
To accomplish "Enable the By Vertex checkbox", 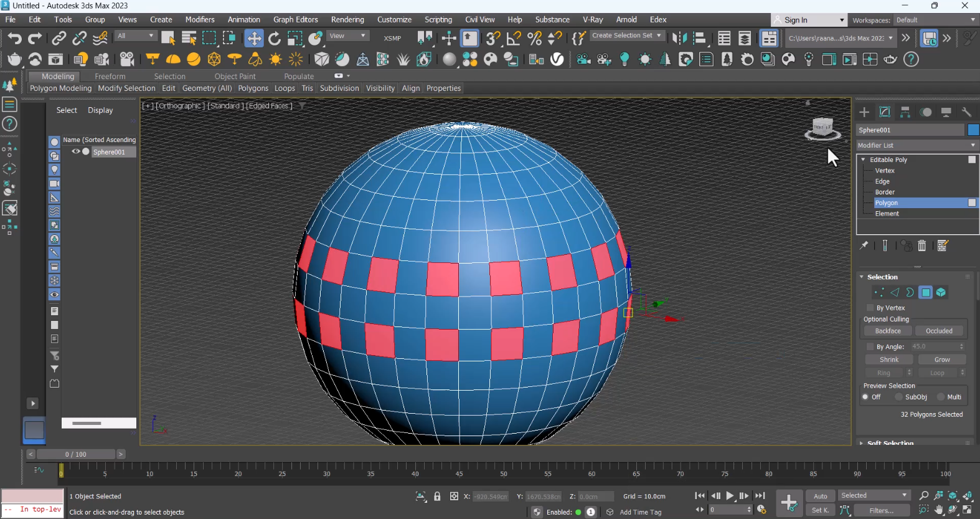I will 870,308.
